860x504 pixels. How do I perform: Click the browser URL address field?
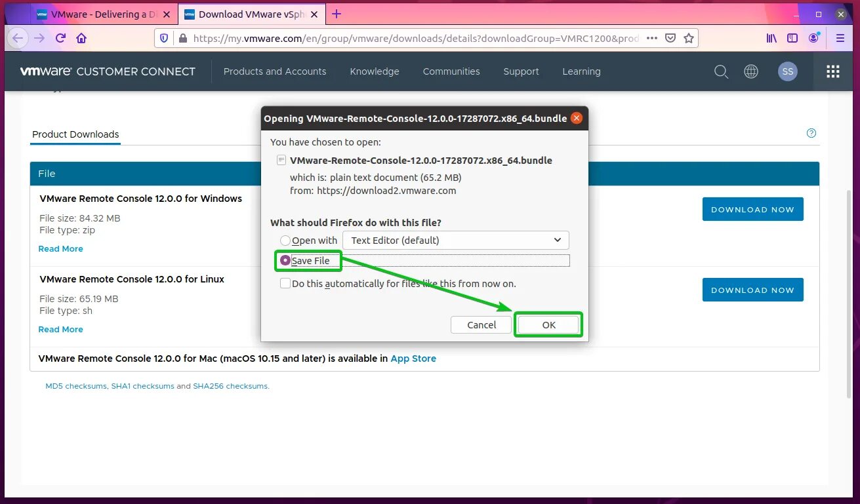click(416, 38)
